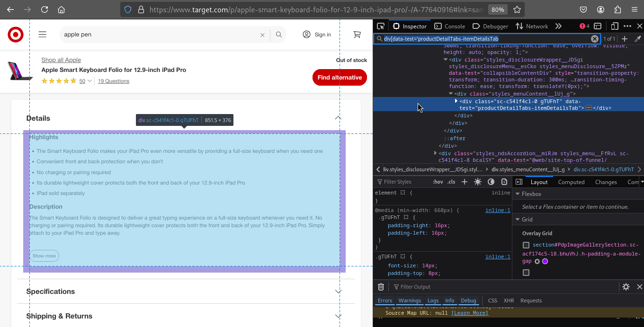Toggle light color scheme simulation
This screenshot has width=644, height=327.
tap(477, 182)
